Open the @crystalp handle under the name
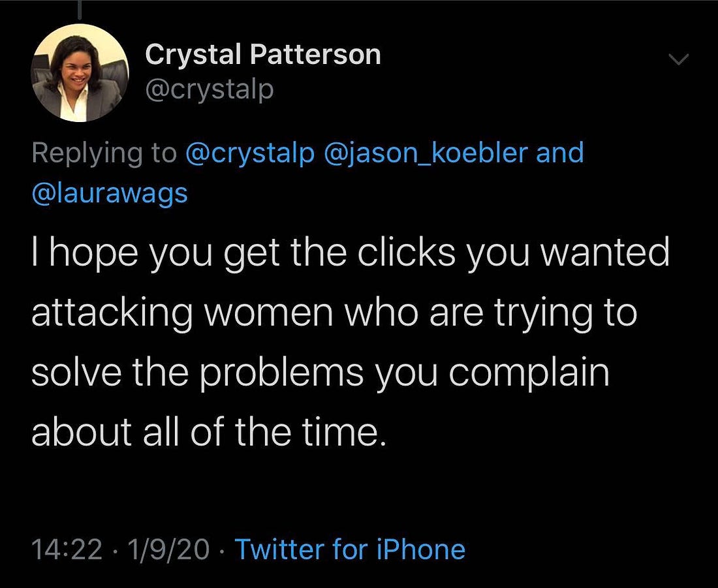718x588 pixels. [210, 90]
